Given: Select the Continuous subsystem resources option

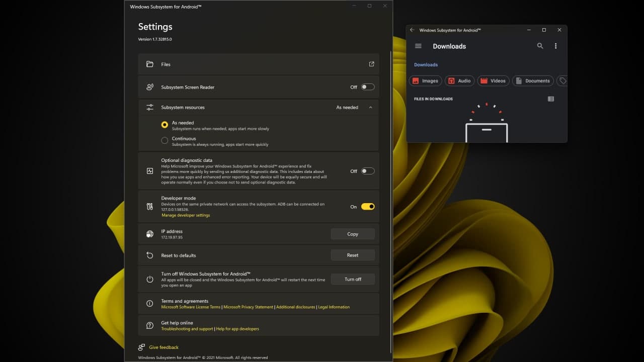Looking at the screenshot, I should (165, 140).
